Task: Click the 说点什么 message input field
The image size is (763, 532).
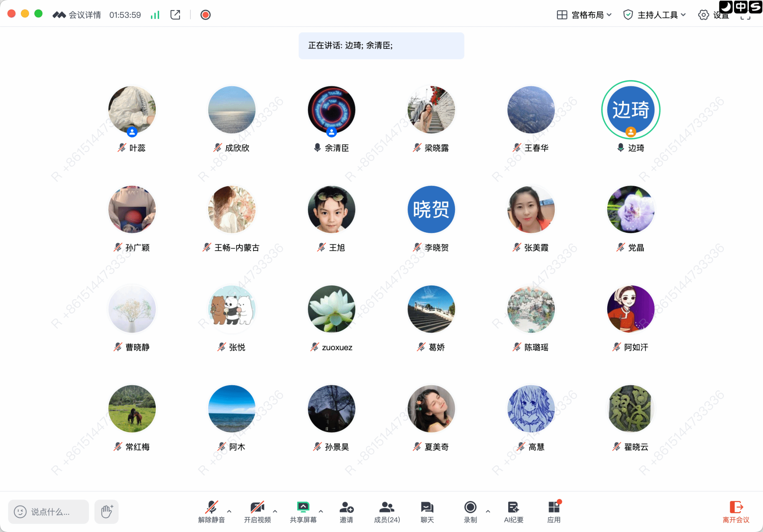Action: coord(49,512)
